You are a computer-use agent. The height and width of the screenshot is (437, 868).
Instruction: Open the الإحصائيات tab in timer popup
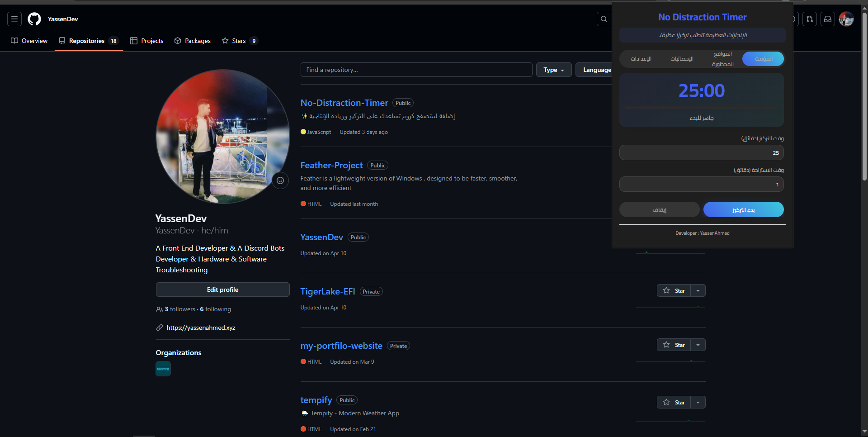point(682,59)
